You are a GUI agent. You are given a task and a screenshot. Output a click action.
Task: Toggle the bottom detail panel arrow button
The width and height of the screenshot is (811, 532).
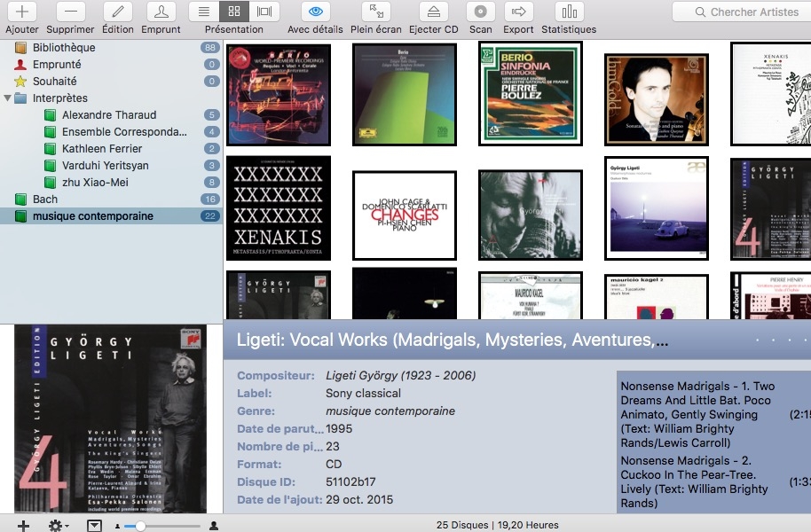(x=94, y=526)
